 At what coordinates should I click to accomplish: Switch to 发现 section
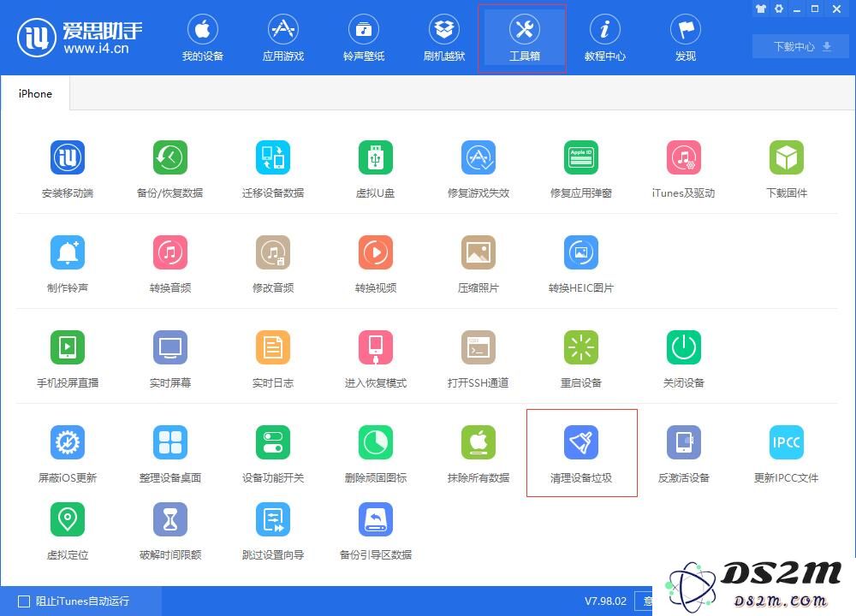coord(686,38)
